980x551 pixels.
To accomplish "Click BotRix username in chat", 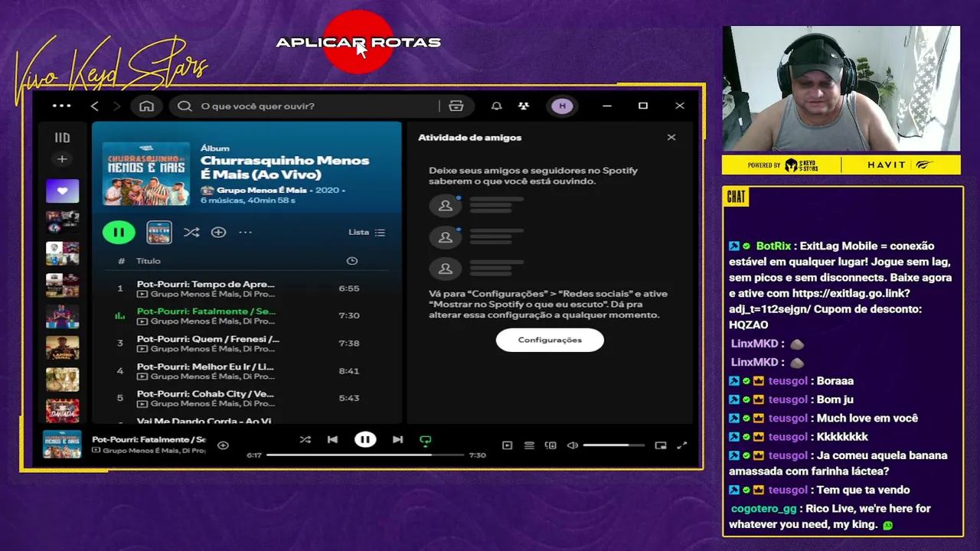I will click(x=773, y=246).
